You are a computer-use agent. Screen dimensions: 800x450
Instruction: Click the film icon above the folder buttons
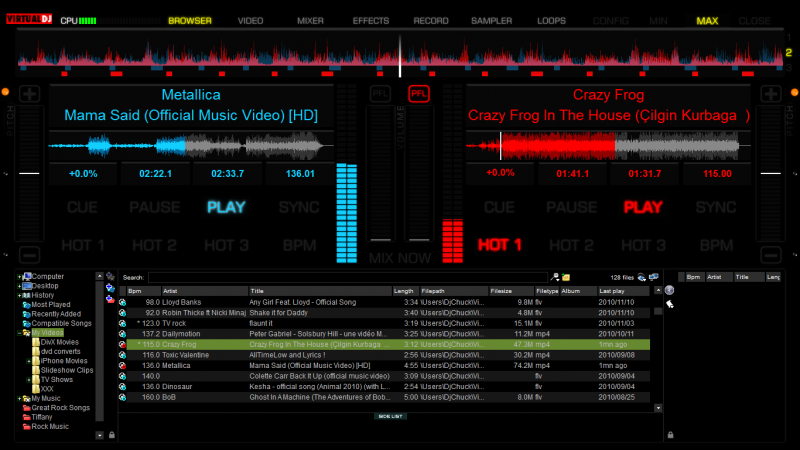click(110, 277)
